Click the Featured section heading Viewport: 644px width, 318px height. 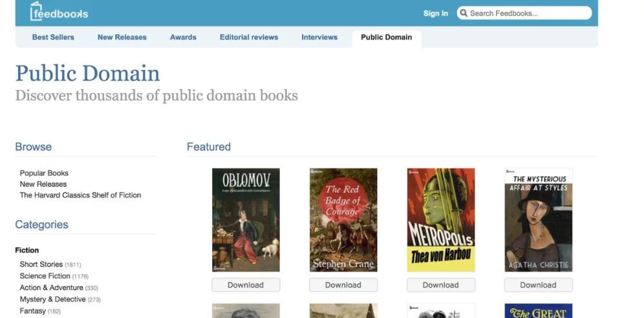tap(209, 147)
